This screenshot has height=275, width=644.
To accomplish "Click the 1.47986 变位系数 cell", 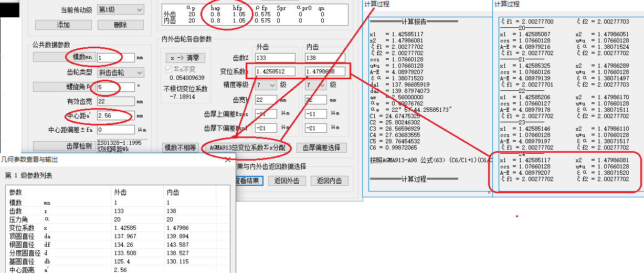I will tap(177, 228).
